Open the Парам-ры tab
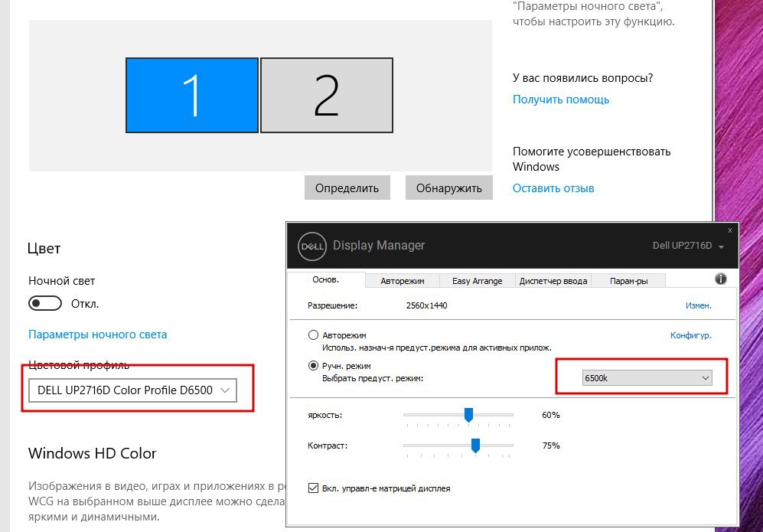Viewport: 763px width, 532px height. (629, 281)
